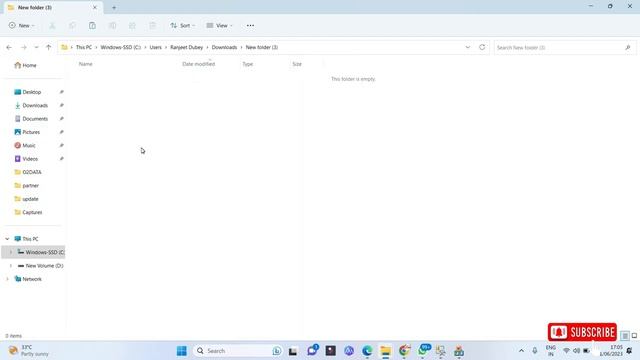The height and width of the screenshot is (360, 640).
Task: Expand the address bar history dropdown
Action: pyautogui.click(x=468, y=47)
